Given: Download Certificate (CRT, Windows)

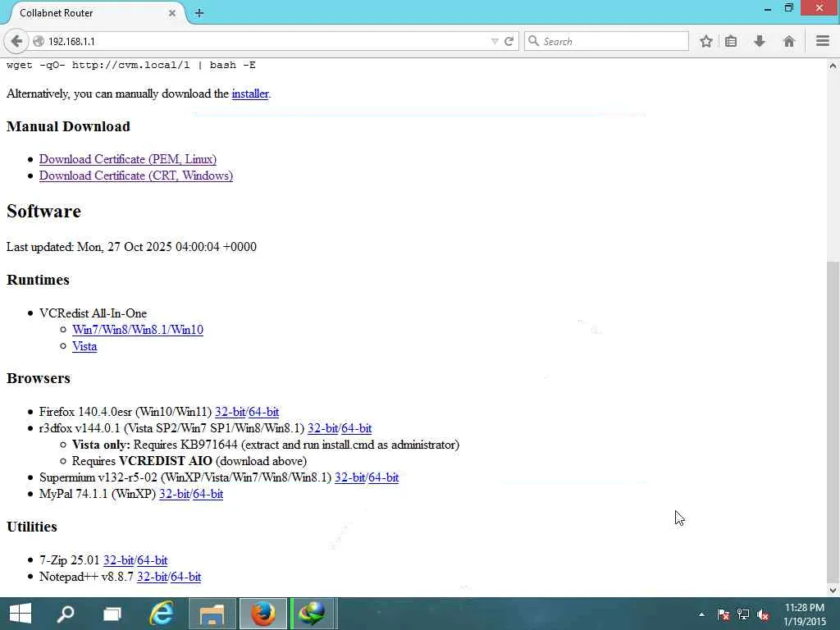Looking at the screenshot, I should click(136, 176).
